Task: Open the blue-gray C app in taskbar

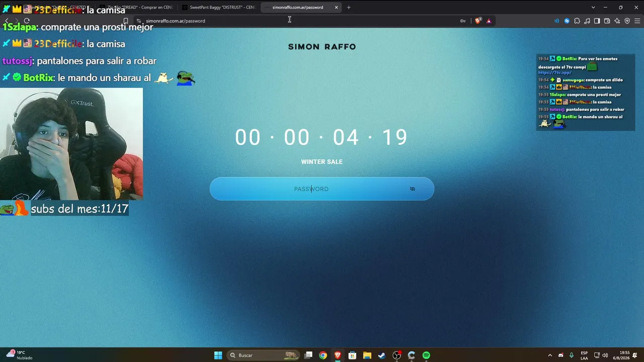Action: coord(412,355)
